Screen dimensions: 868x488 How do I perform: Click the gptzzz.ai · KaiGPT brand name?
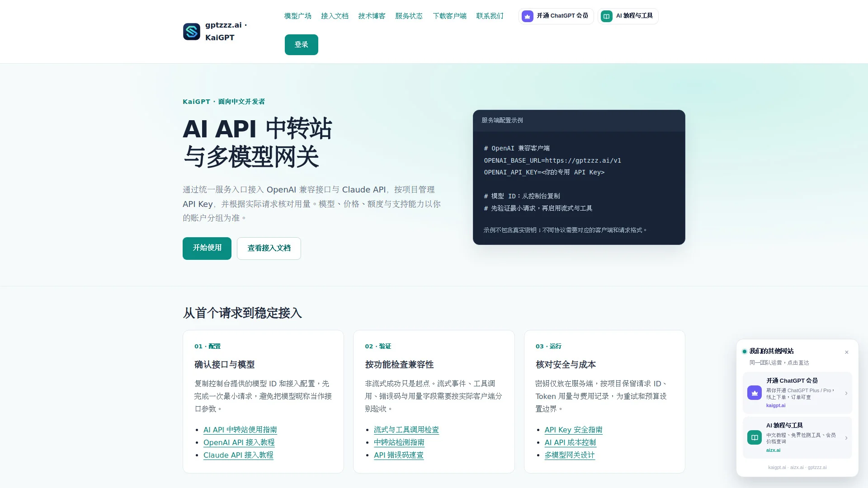point(226,31)
